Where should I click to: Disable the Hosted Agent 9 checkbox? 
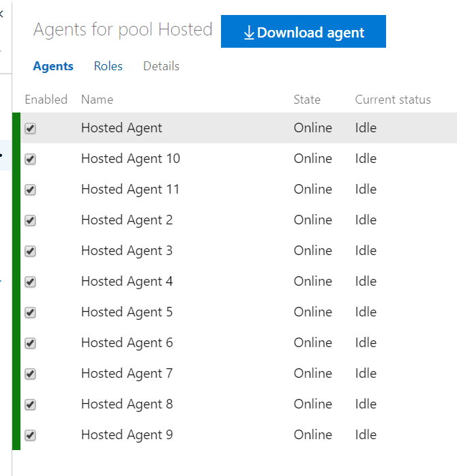click(30, 435)
